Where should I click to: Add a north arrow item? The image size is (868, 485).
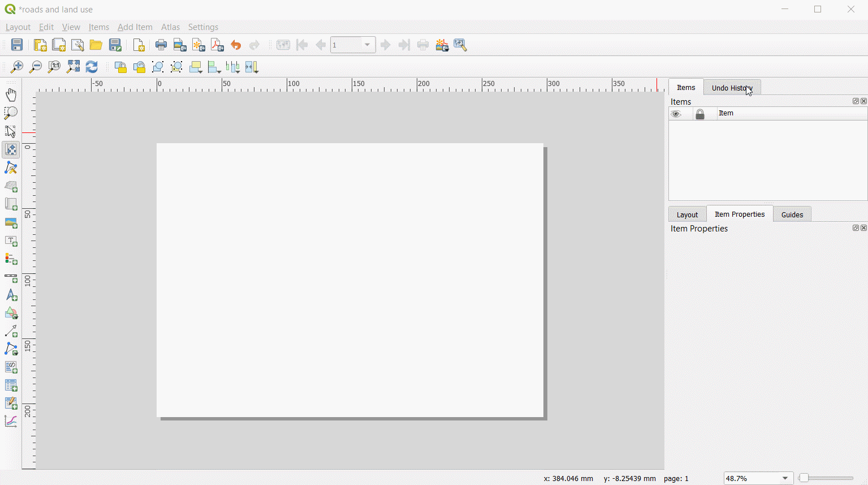coord(11,295)
